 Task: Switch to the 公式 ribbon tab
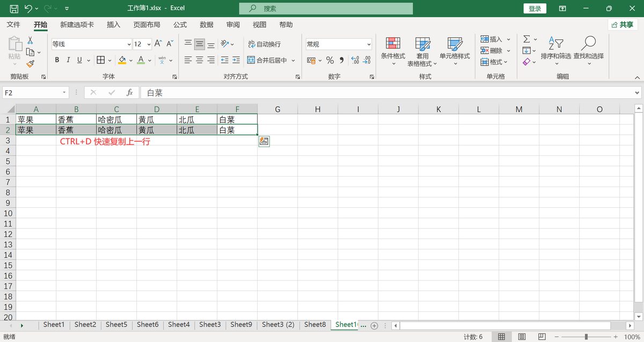tap(180, 25)
